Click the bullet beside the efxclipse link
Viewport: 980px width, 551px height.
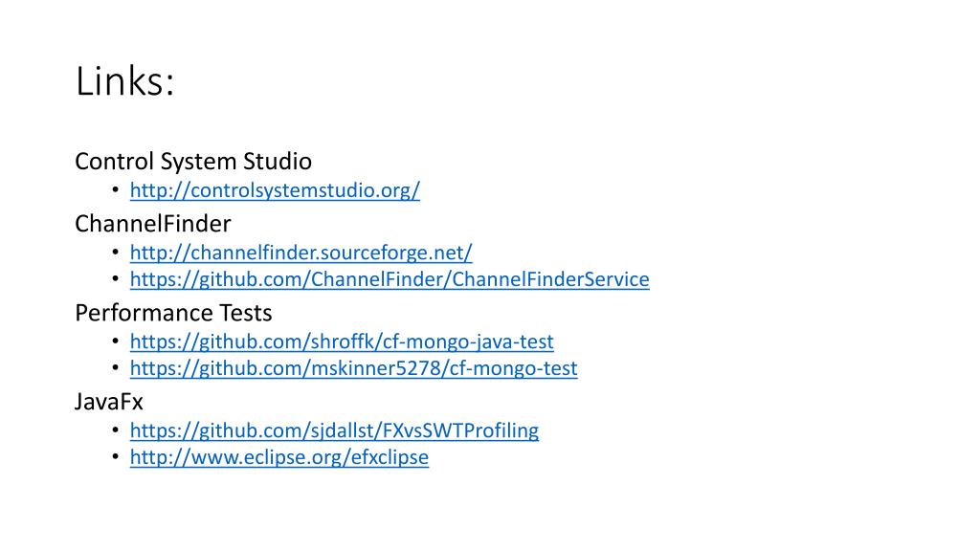[x=116, y=456]
